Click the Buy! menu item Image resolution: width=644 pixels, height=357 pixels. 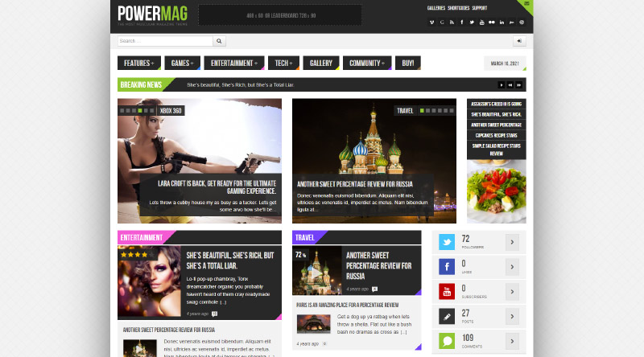(408, 64)
